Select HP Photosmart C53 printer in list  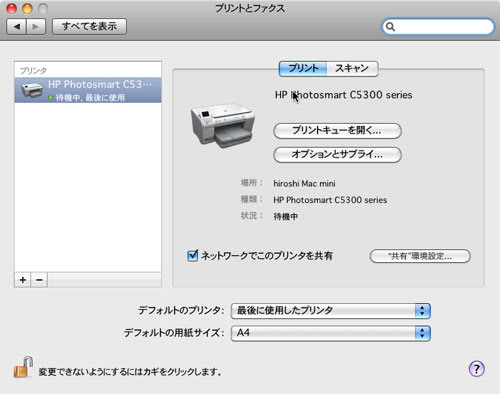coord(88,90)
